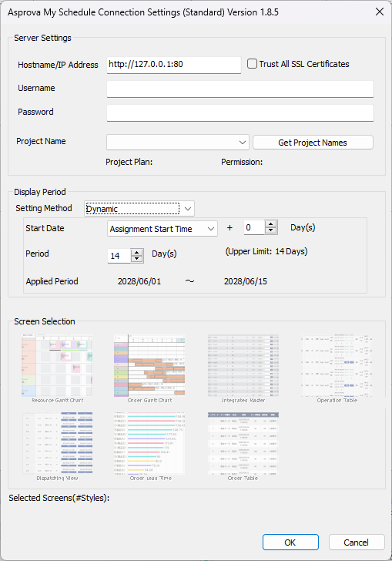
Task: Focus the Hostname/IP Address field
Action: coord(174,65)
